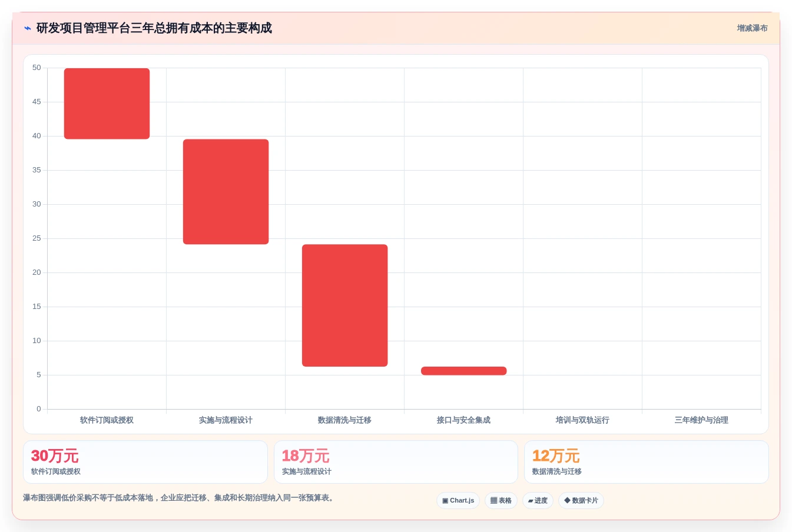792x532 pixels.
Task: Click the lightning icon beside the title
Action: click(27, 28)
